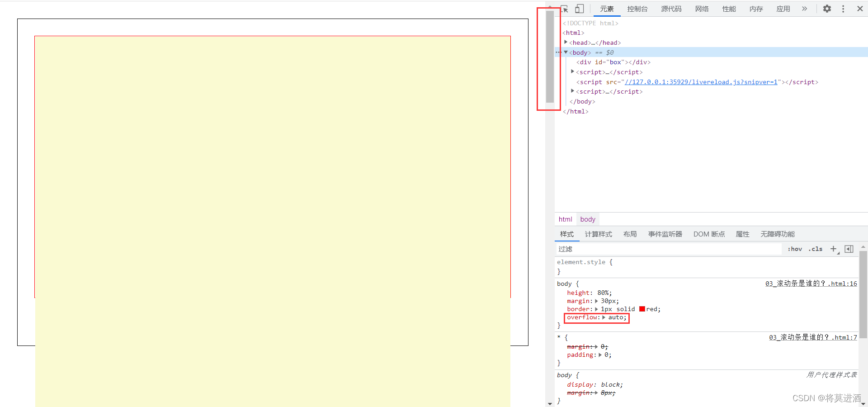
Task: Open the 属性 pane
Action: 743,234
